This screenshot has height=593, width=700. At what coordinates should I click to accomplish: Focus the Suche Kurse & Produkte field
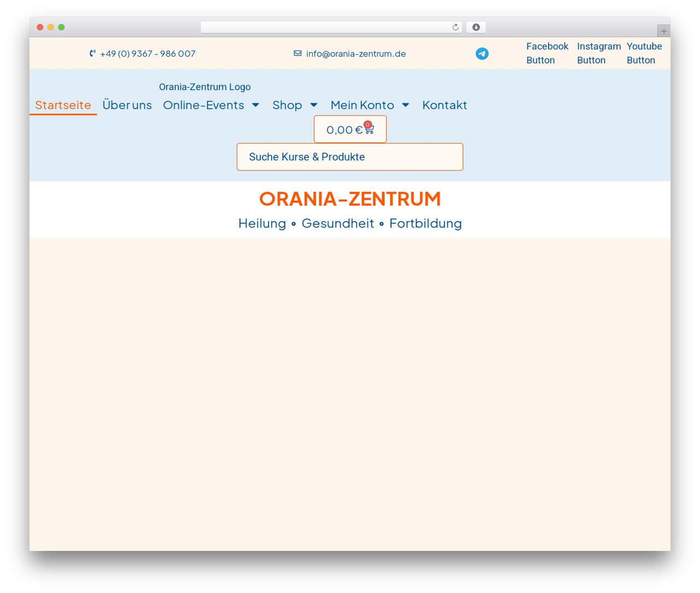coord(350,157)
